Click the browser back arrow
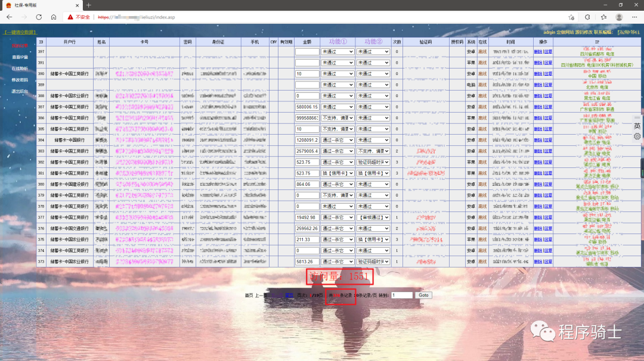 (x=10, y=17)
